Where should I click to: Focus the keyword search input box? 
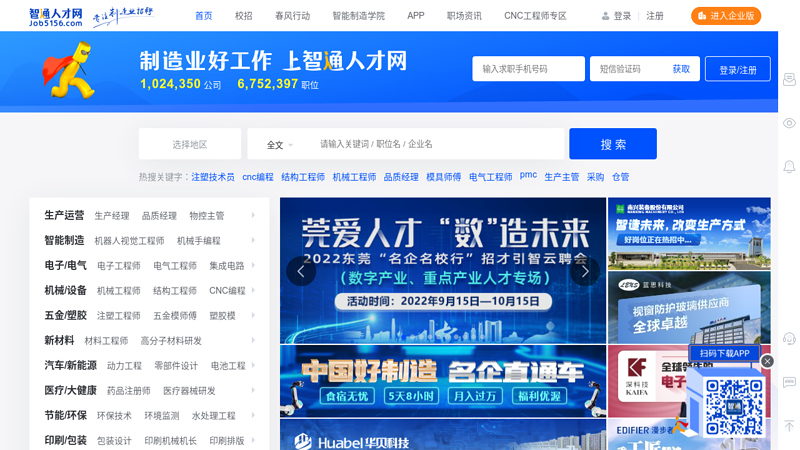[439, 144]
